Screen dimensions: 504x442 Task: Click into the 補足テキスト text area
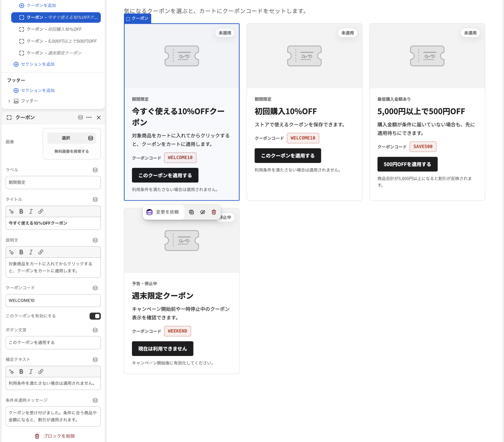[53, 383]
